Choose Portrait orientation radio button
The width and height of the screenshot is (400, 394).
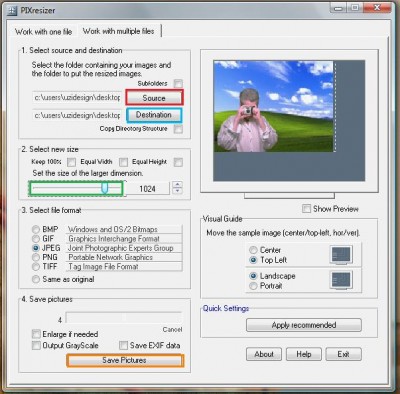tap(253, 286)
